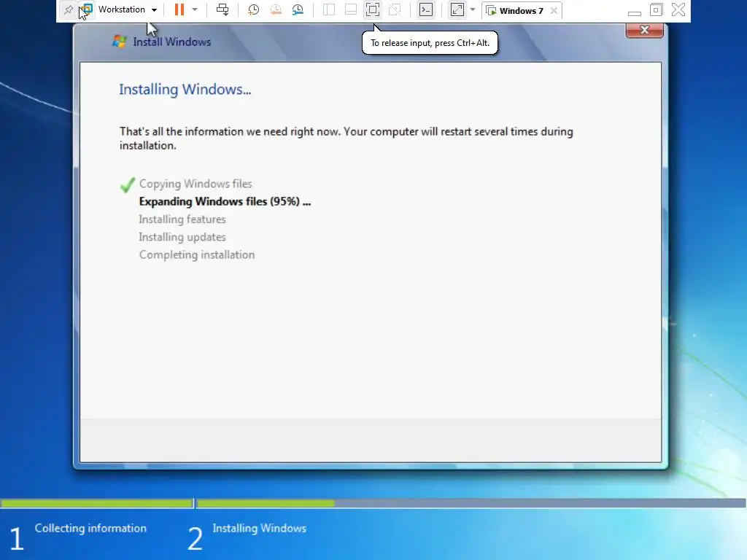The width and height of the screenshot is (747, 560).
Task: Open the console view icon
Action: [426, 9]
